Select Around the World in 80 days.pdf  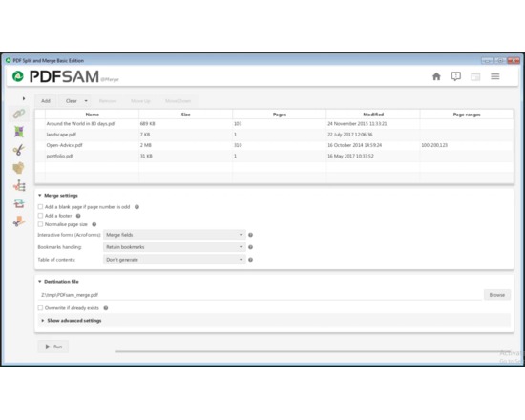[x=274, y=124]
